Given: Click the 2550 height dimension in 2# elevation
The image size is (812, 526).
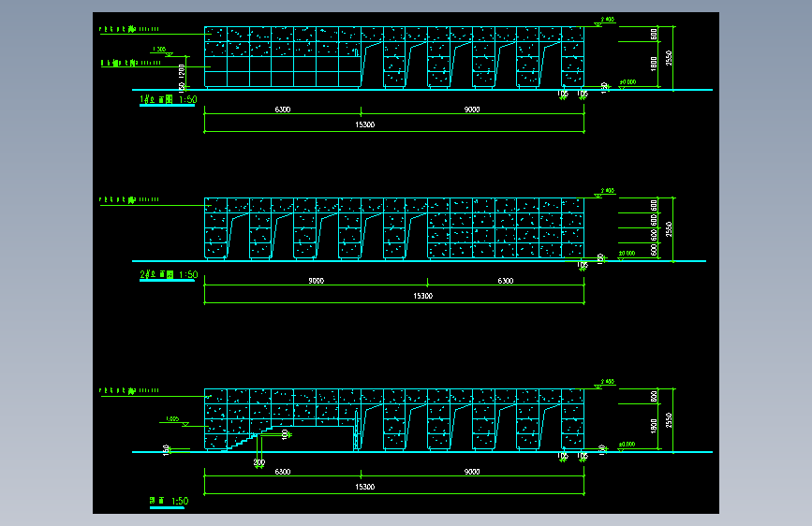Looking at the screenshot, I should 669,229.
